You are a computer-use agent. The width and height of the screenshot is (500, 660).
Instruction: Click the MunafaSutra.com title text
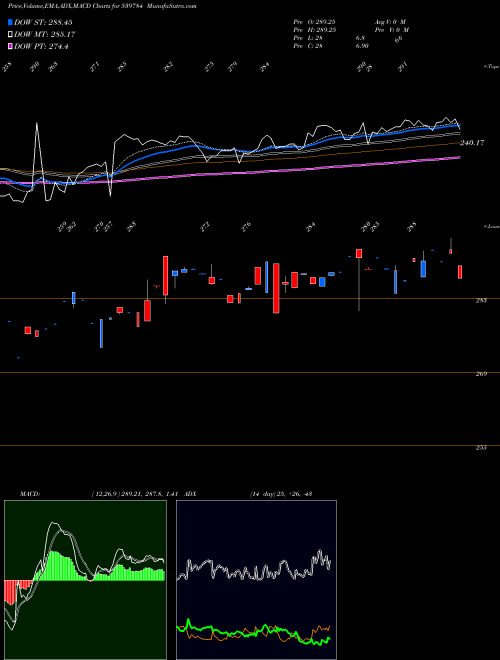[x=173, y=6]
